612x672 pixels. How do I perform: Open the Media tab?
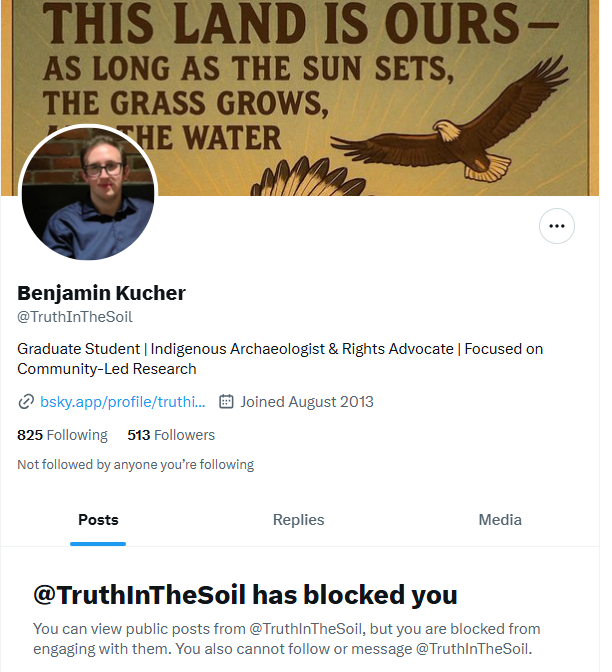500,520
